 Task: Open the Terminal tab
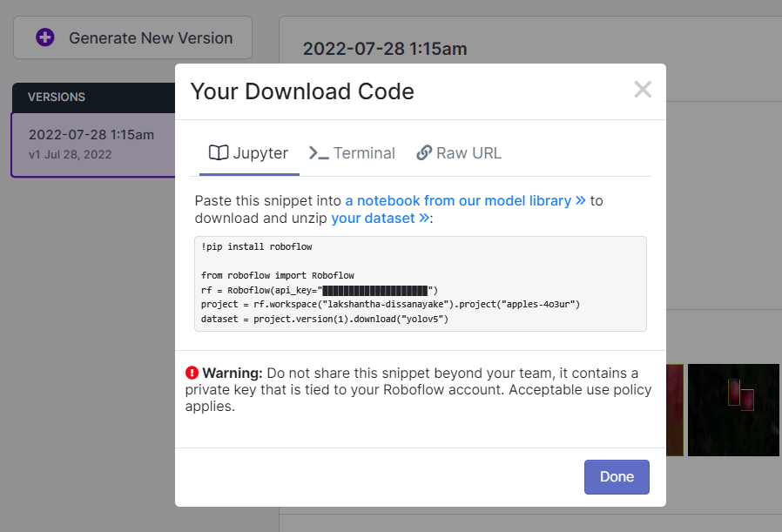[x=352, y=153]
